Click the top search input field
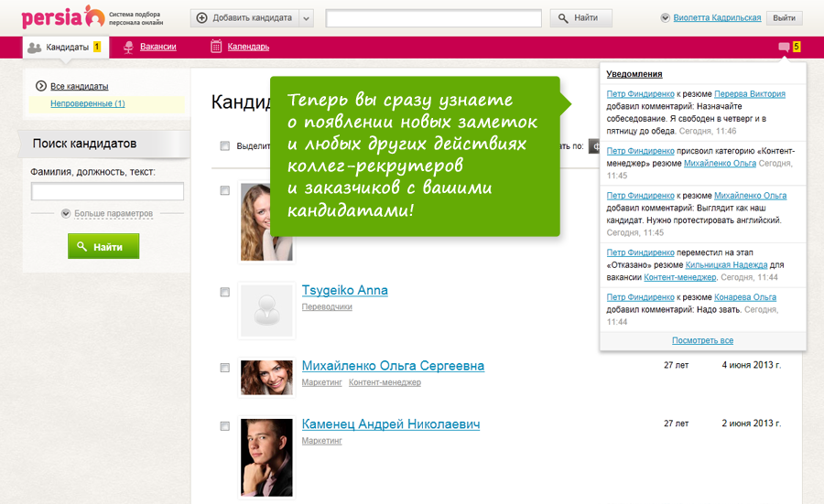Viewport: 824px width, 504px height. pos(433,17)
